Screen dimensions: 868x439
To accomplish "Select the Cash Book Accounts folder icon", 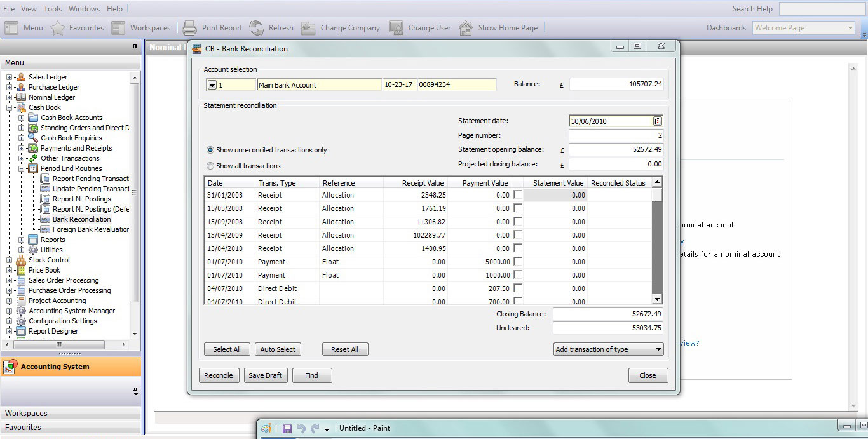I will [x=33, y=118].
